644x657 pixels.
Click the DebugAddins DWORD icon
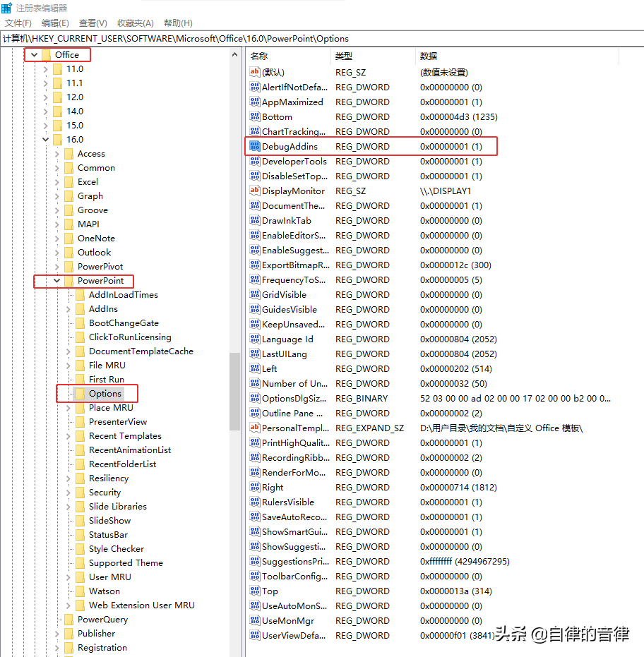click(254, 146)
